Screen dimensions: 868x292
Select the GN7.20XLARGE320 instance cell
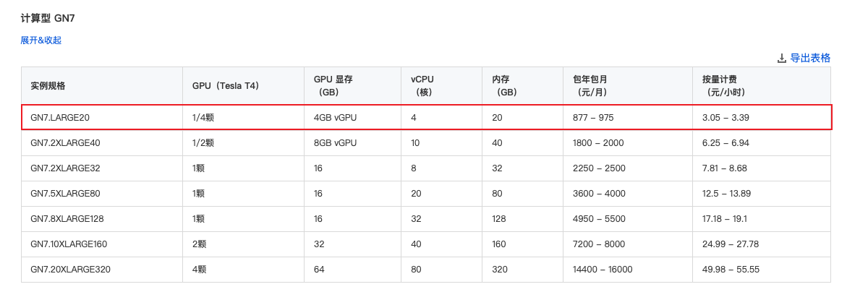pos(70,270)
